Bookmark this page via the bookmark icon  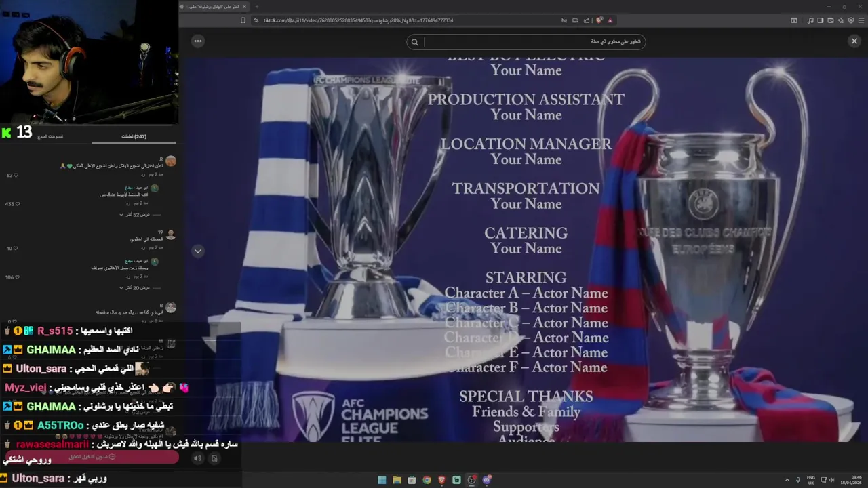(x=243, y=20)
